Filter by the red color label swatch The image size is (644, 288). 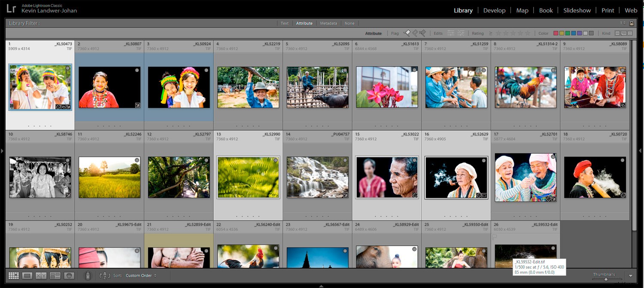click(556, 33)
